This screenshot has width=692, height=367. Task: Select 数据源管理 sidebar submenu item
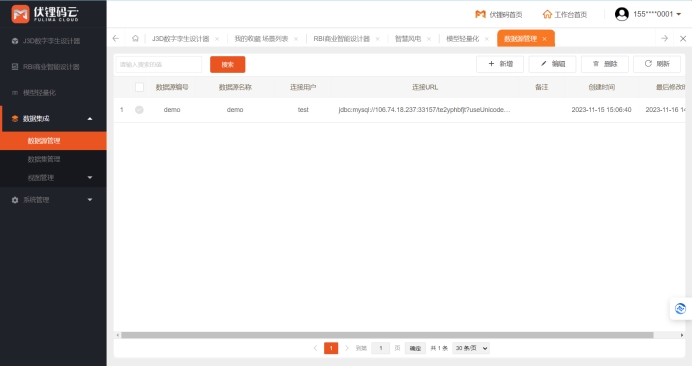coord(53,141)
